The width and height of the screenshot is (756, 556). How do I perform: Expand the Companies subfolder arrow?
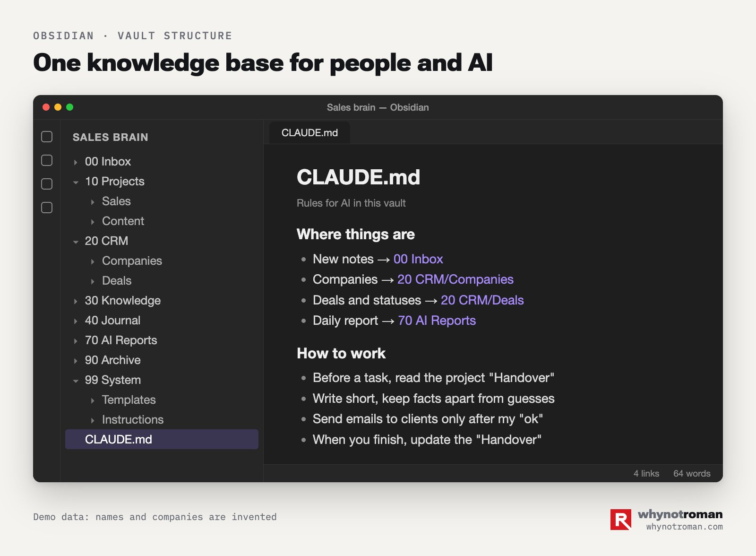93,261
